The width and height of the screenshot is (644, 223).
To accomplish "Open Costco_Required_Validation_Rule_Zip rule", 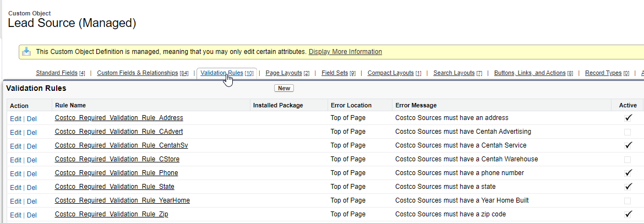I will (x=111, y=214).
